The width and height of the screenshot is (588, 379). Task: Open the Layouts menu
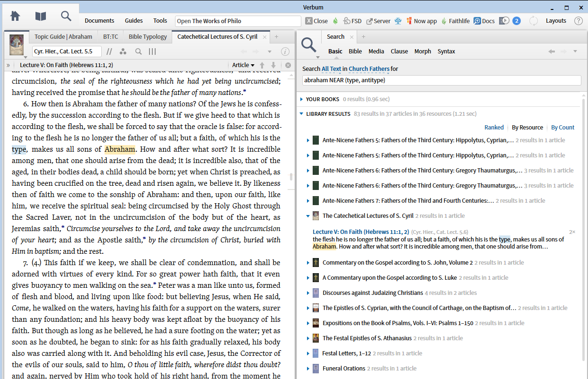coord(556,21)
